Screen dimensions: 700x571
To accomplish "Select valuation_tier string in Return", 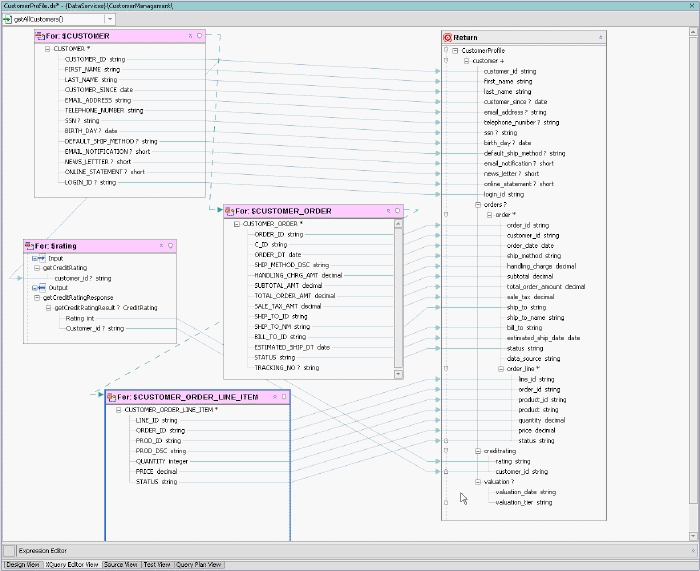I will coord(524,502).
